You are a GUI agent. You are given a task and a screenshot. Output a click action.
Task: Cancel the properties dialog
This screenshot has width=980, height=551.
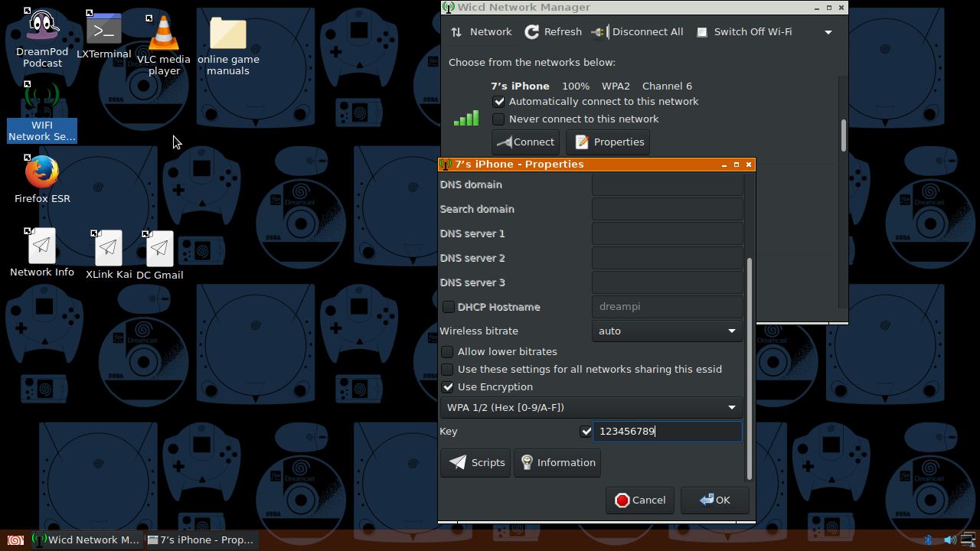click(640, 500)
